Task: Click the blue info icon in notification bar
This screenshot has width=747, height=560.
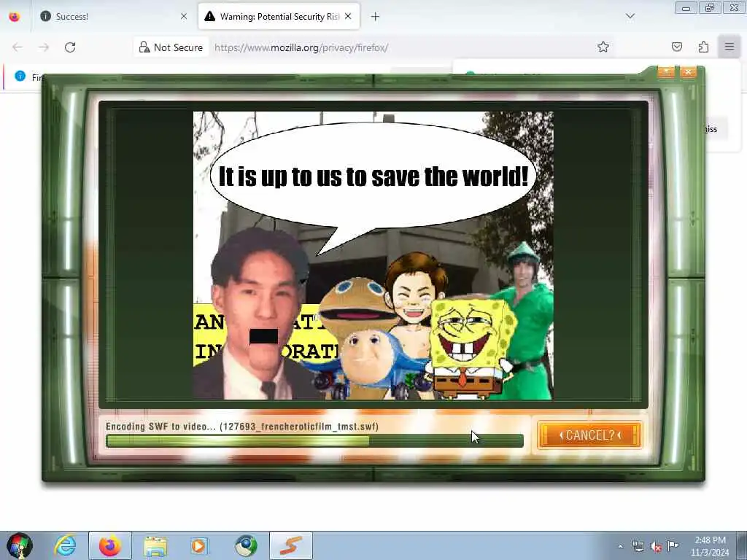Action: [x=20, y=76]
